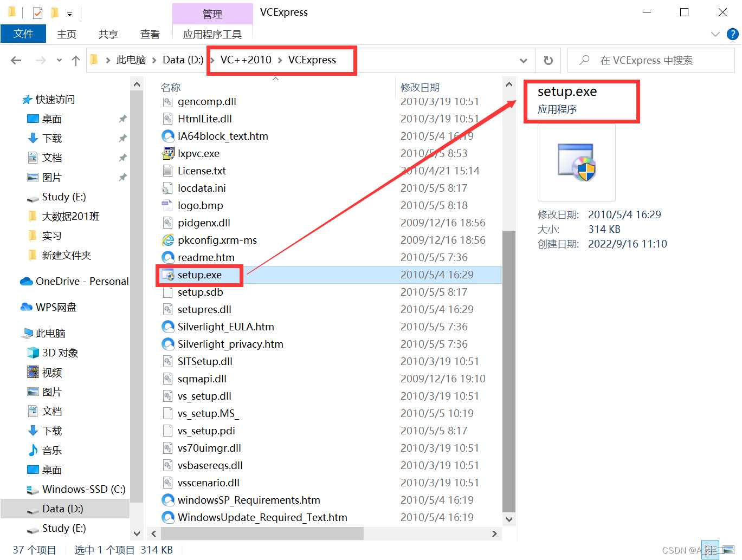Select the lxpvc.exe file icon
This screenshot has width=742, height=560.
(168, 153)
